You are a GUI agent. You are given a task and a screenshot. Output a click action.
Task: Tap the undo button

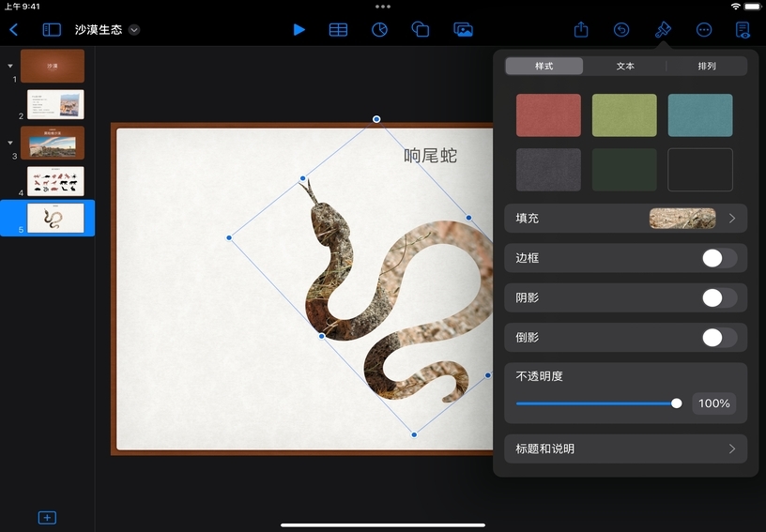tap(621, 30)
